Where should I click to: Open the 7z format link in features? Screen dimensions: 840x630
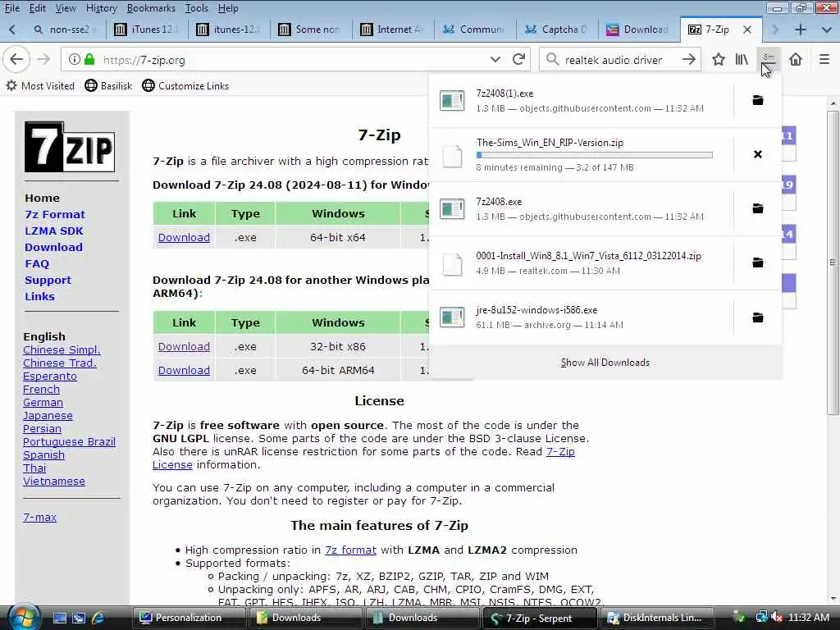point(350,550)
